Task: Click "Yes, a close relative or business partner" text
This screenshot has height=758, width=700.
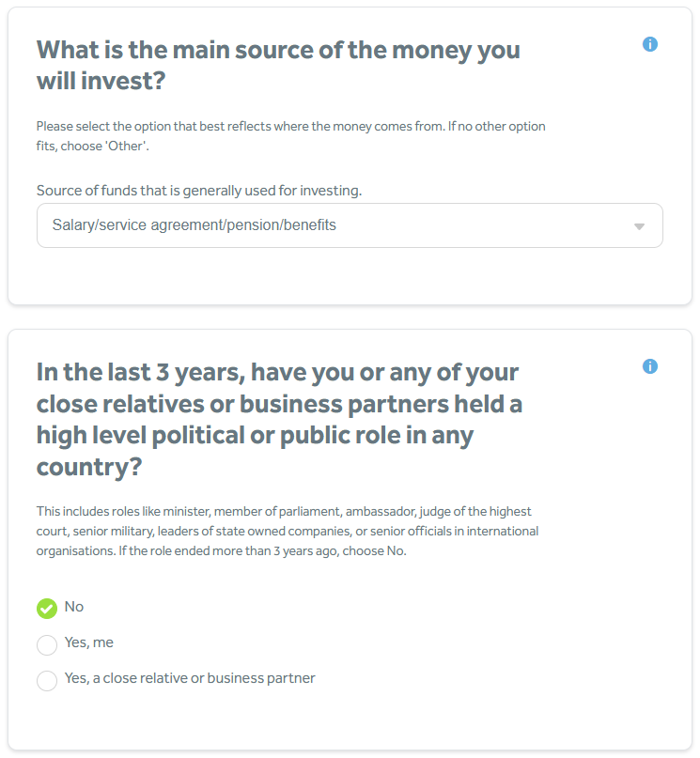Action: (190, 678)
